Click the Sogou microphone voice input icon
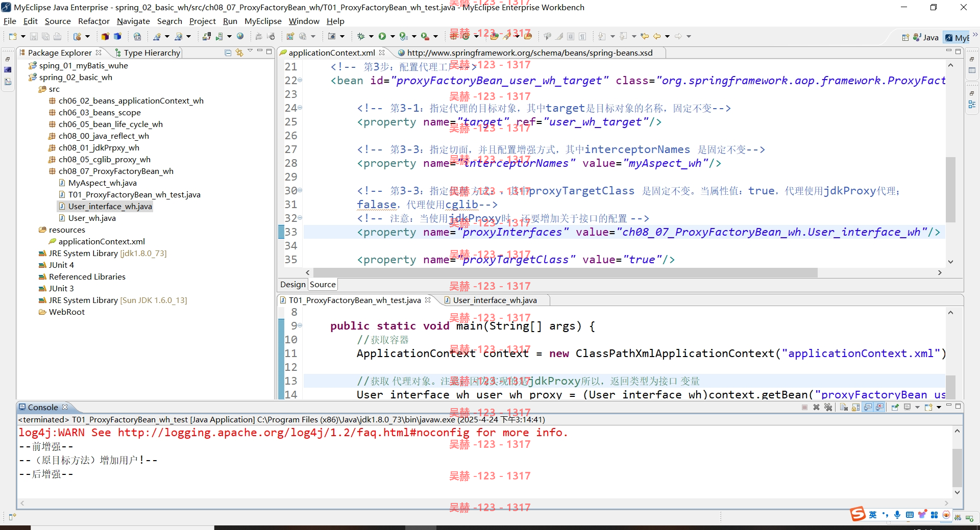The image size is (980, 530). point(897,515)
